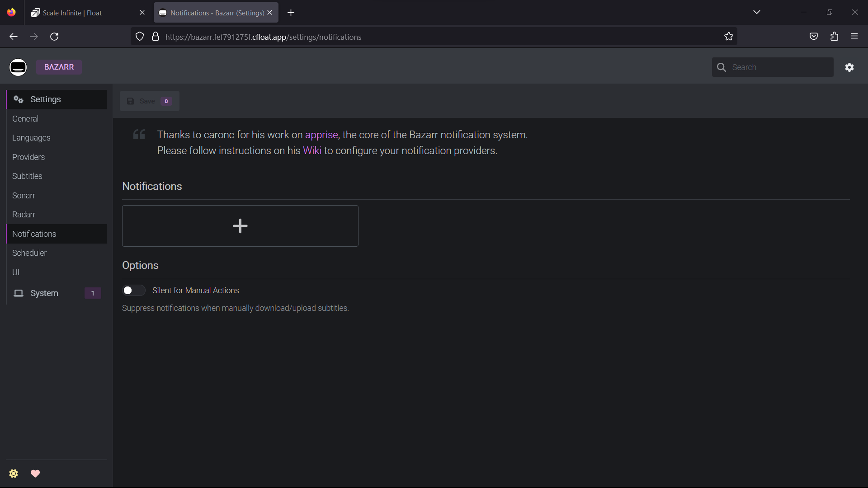This screenshot has height=488, width=868.
Task: Click the Providers sidebar item
Action: pyautogui.click(x=28, y=157)
